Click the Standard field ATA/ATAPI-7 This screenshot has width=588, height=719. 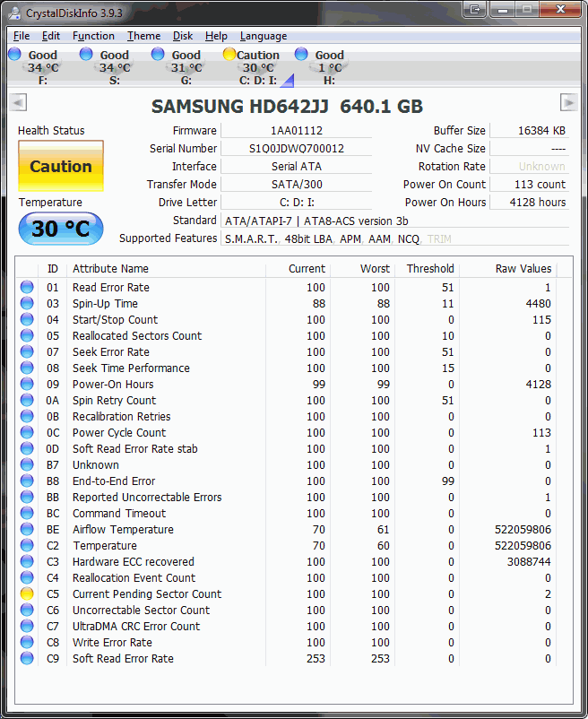click(395, 221)
